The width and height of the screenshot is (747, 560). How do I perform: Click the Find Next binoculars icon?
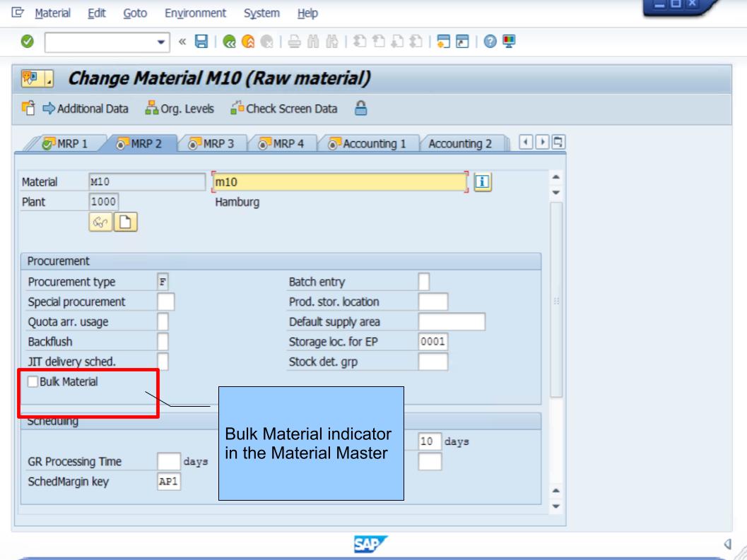point(332,42)
